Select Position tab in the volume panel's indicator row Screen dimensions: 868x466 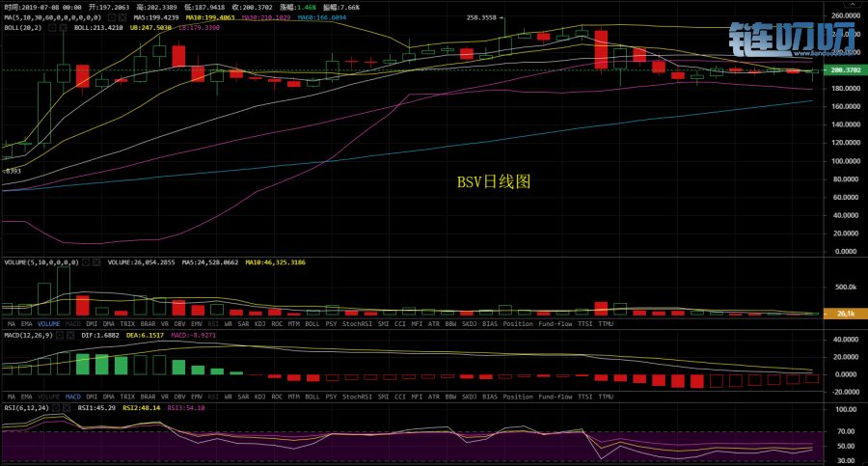pyautogui.click(x=518, y=324)
